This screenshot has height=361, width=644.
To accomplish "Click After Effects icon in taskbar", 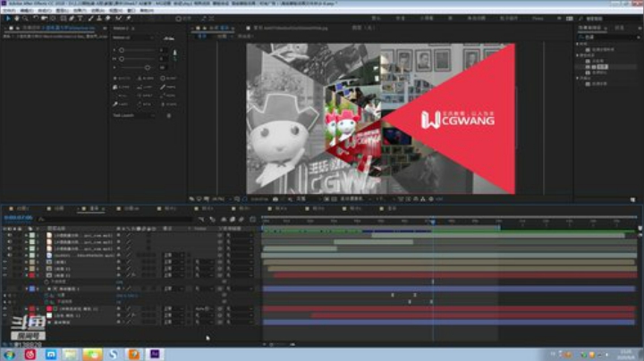I will click(x=155, y=354).
